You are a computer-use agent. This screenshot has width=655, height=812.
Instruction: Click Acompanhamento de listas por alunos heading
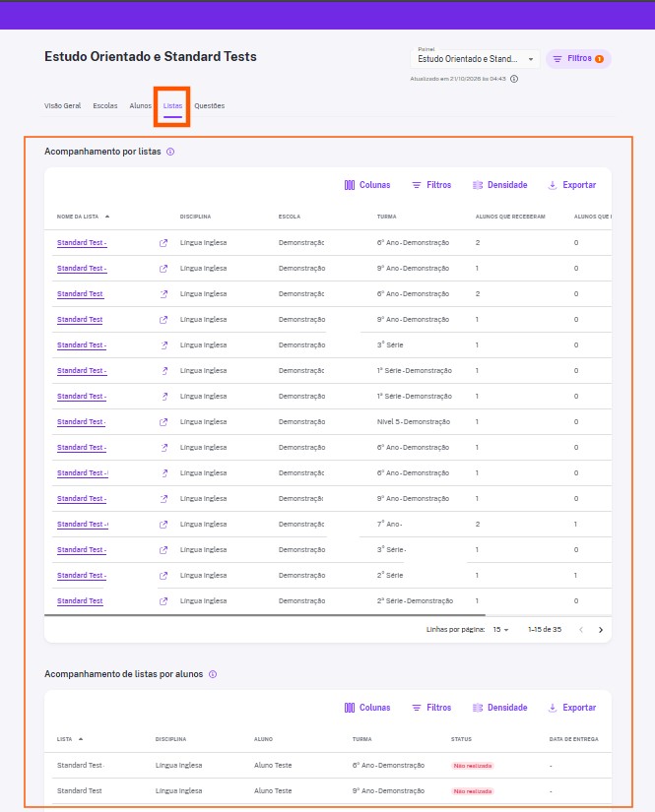[x=123, y=674]
